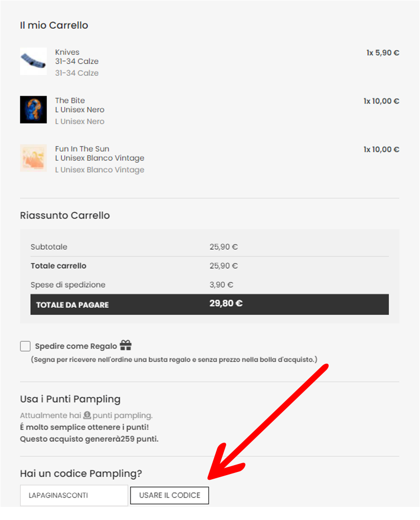Click the Pampling points coin icon

(87, 415)
